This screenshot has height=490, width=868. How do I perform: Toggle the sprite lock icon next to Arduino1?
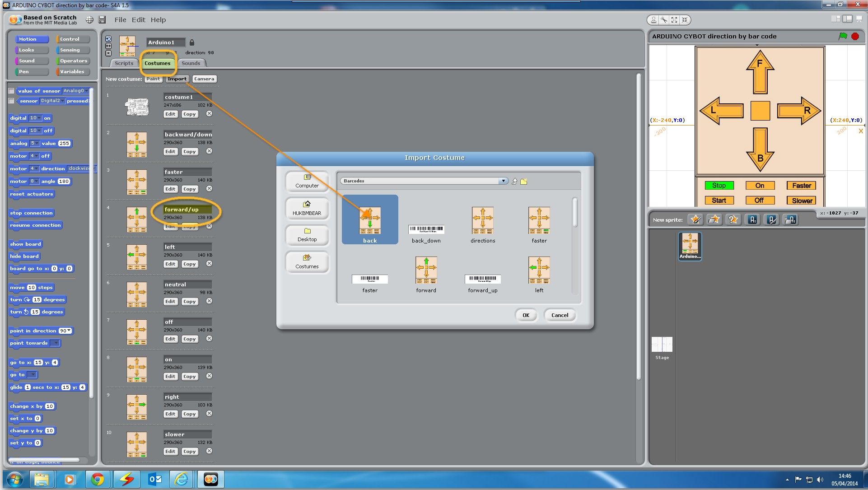click(192, 42)
